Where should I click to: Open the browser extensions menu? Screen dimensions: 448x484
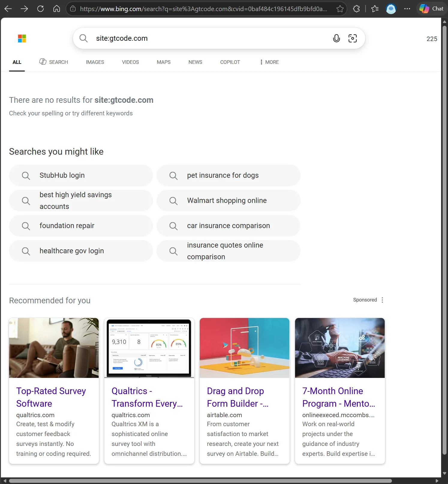356,9
